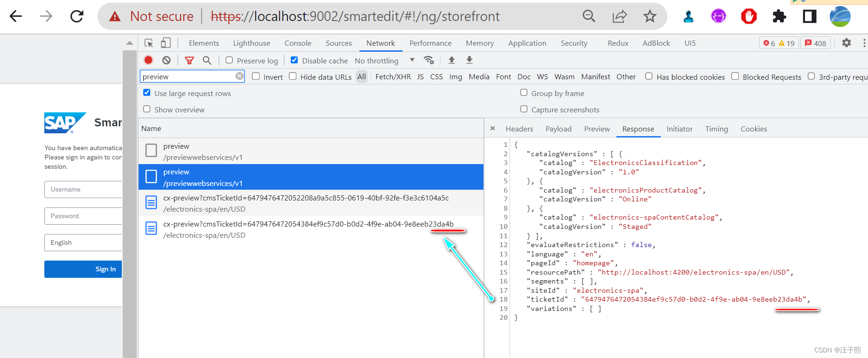Open network search magnifier icon
Screen dimensions: 868x358
[207, 60]
